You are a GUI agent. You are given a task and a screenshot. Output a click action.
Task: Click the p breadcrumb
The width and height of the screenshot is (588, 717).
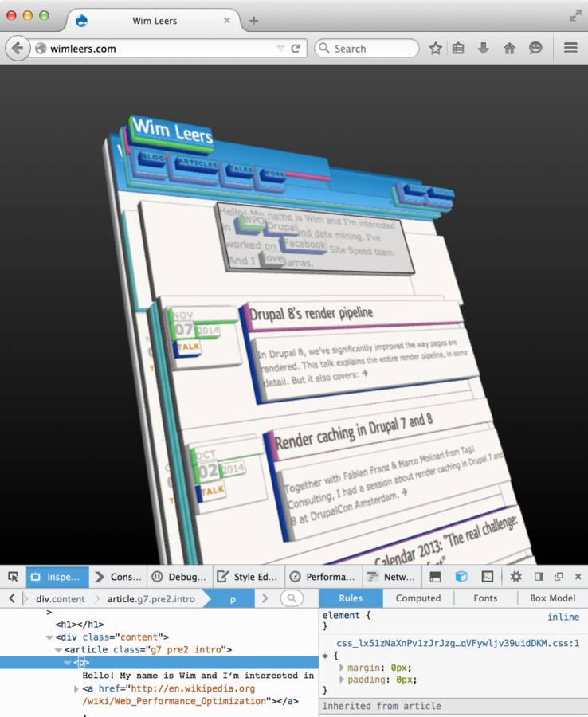tap(233, 598)
